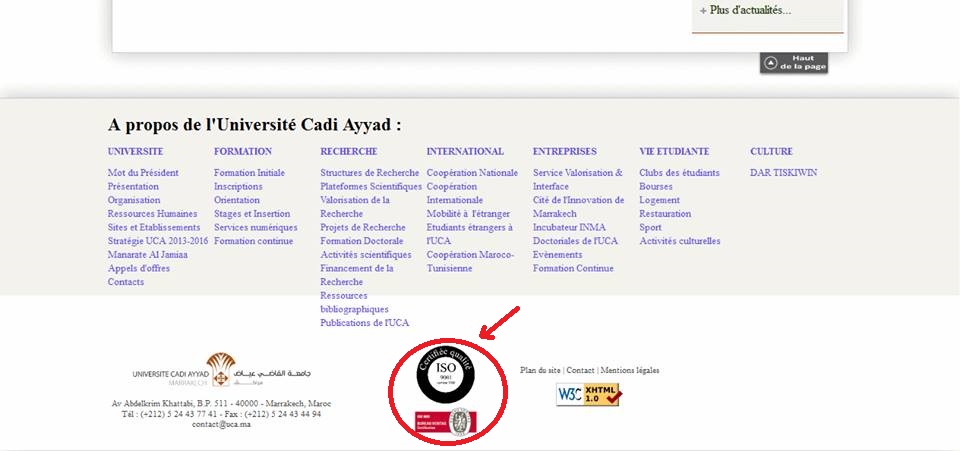Open Formation Doctorale link

coord(362,241)
